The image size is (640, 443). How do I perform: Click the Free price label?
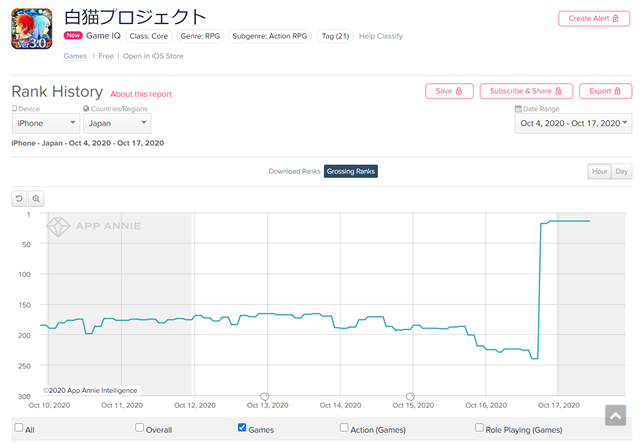click(106, 56)
